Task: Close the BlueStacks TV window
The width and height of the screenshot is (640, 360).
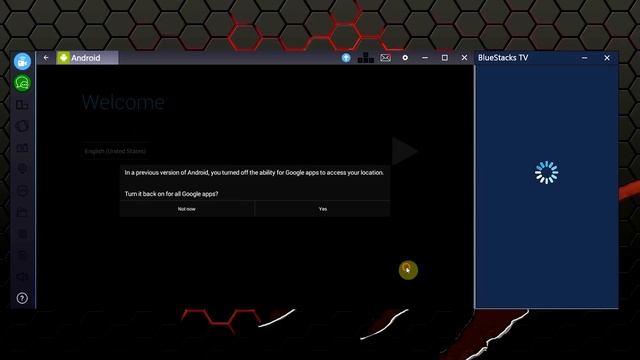Action: [x=607, y=58]
